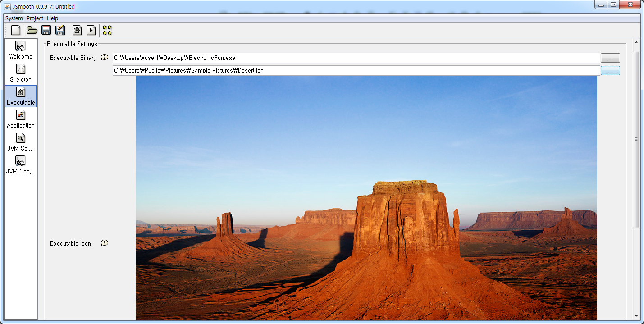
Task: Open the JVM Selection section
Action: tap(21, 142)
